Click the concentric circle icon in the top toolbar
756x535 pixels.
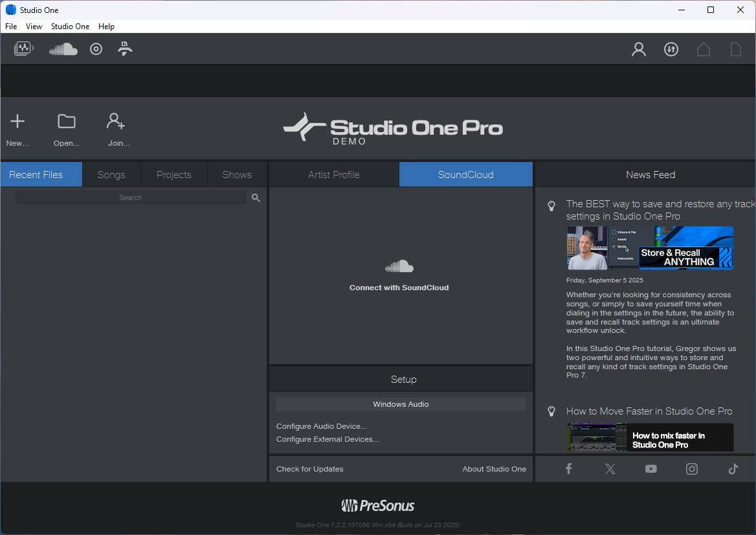96,49
